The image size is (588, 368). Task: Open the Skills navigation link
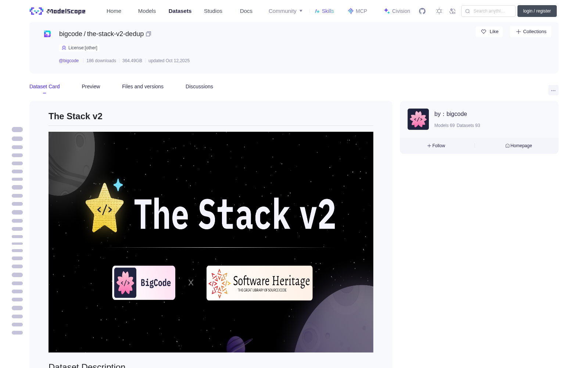(324, 11)
